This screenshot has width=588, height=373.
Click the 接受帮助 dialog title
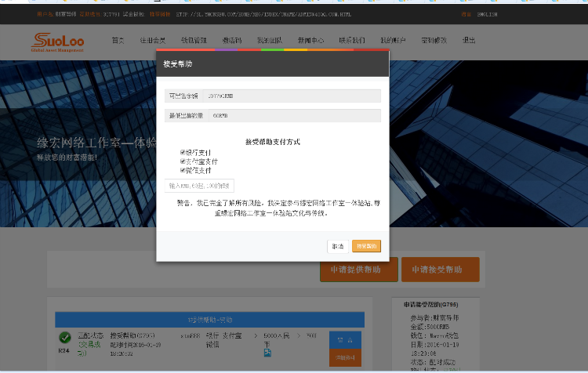(x=178, y=63)
